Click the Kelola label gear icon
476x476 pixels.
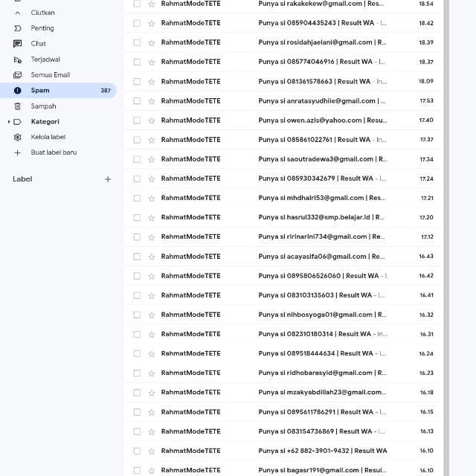(18, 137)
